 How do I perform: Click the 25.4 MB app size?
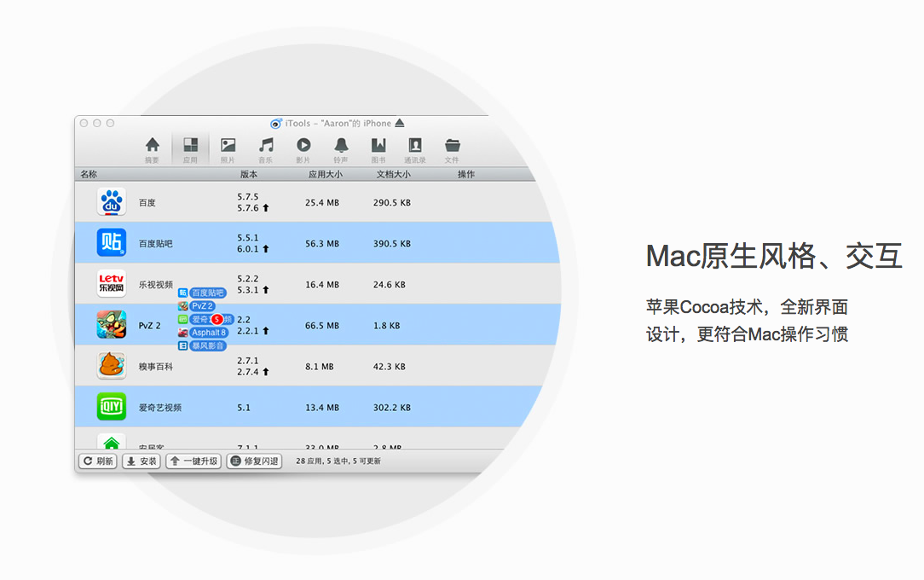point(322,202)
